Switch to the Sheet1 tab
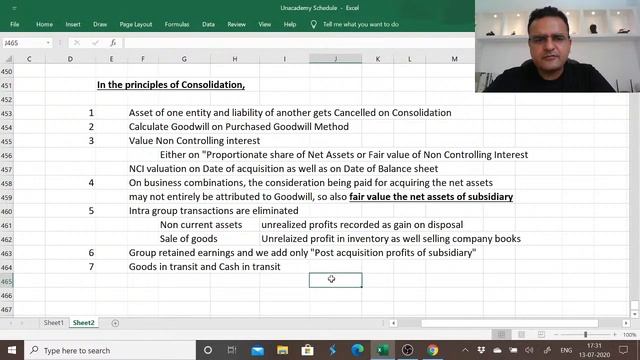The image size is (640, 360). point(53,323)
